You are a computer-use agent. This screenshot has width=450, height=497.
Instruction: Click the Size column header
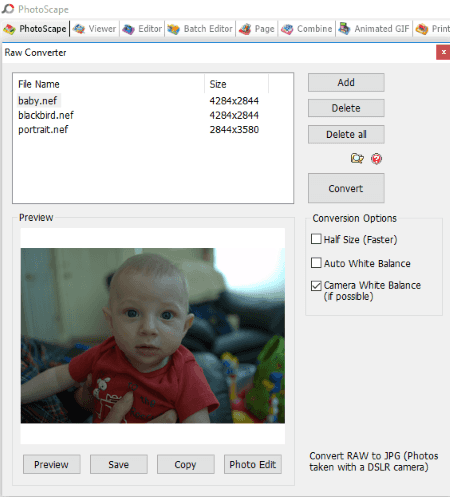(237, 84)
